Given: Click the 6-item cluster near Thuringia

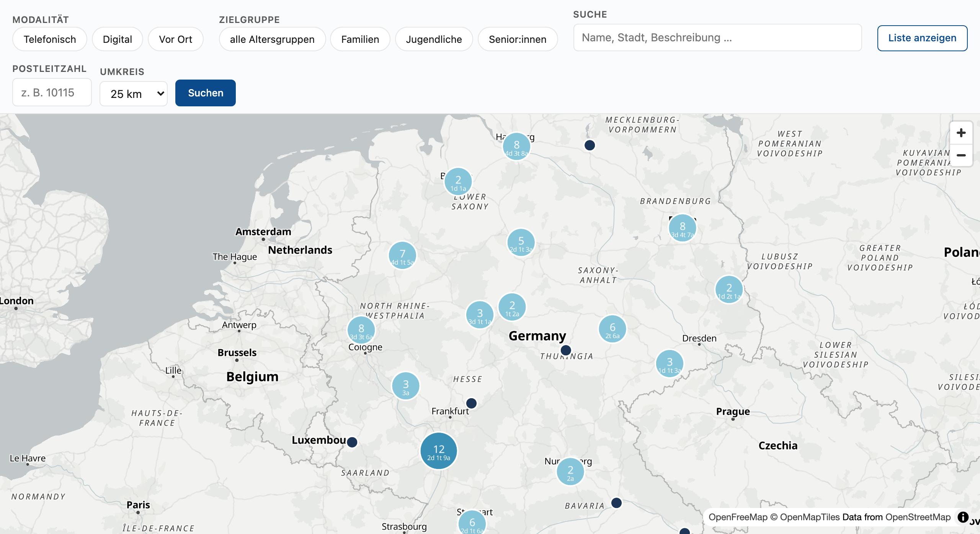Looking at the screenshot, I should click(x=612, y=329).
